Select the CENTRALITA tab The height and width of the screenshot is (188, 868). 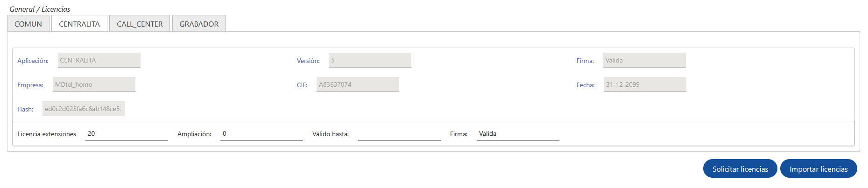coord(79,24)
